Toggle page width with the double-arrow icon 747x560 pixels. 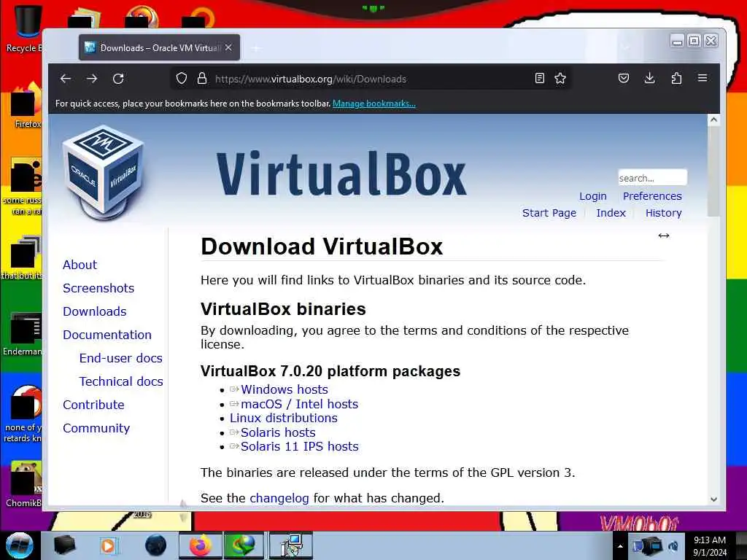tap(664, 236)
